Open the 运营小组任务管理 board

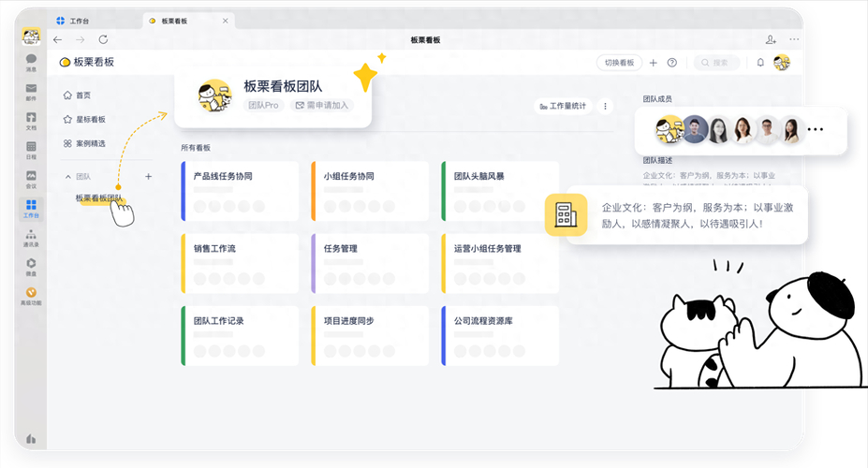(500, 263)
